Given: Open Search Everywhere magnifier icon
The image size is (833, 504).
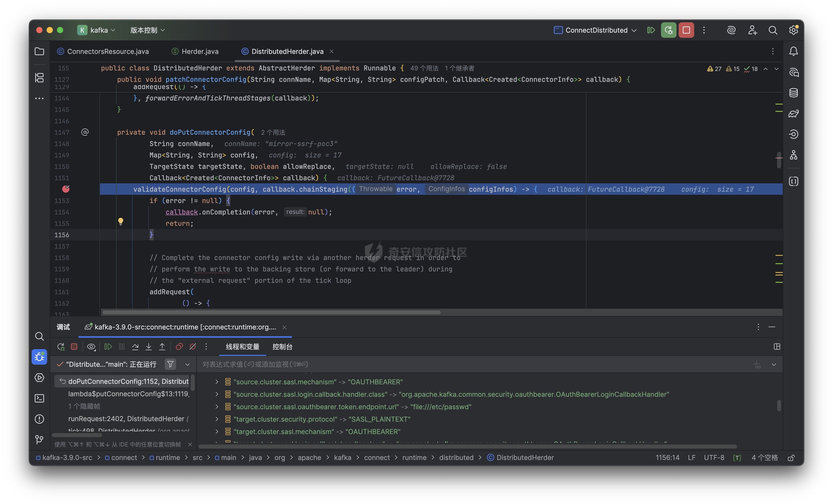Looking at the screenshot, I should tap(773, 30).
